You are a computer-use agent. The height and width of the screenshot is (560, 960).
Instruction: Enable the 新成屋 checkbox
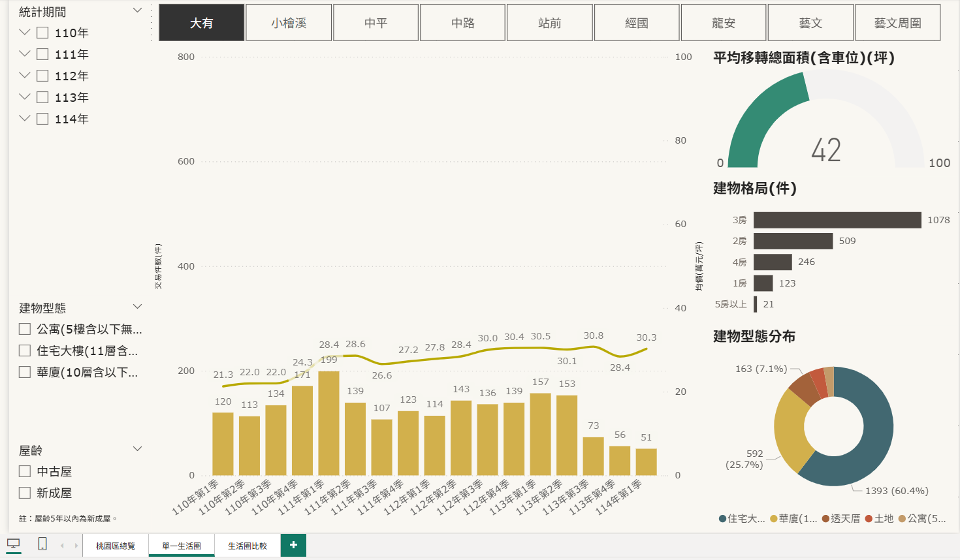pyautogui.click(x=25, y=493)
